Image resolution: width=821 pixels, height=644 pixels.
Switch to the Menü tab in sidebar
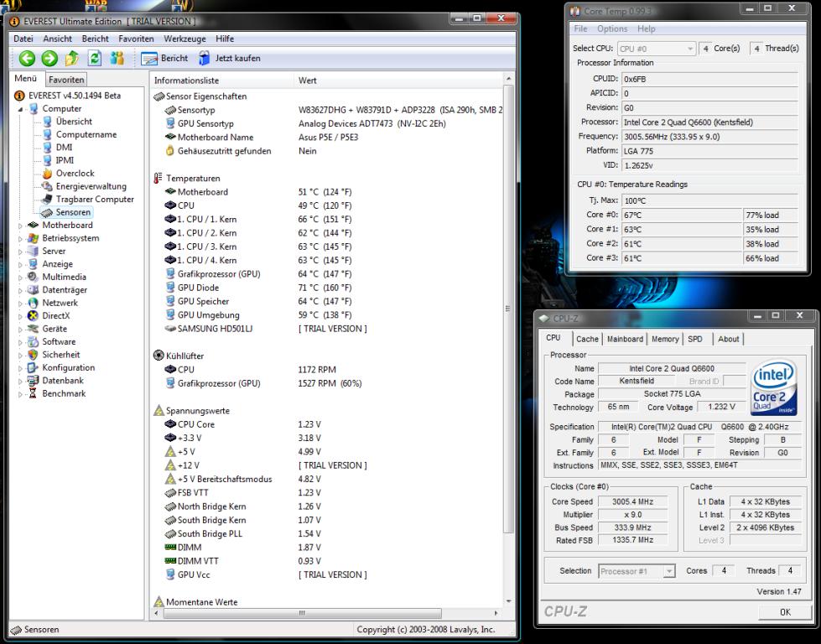26,79
